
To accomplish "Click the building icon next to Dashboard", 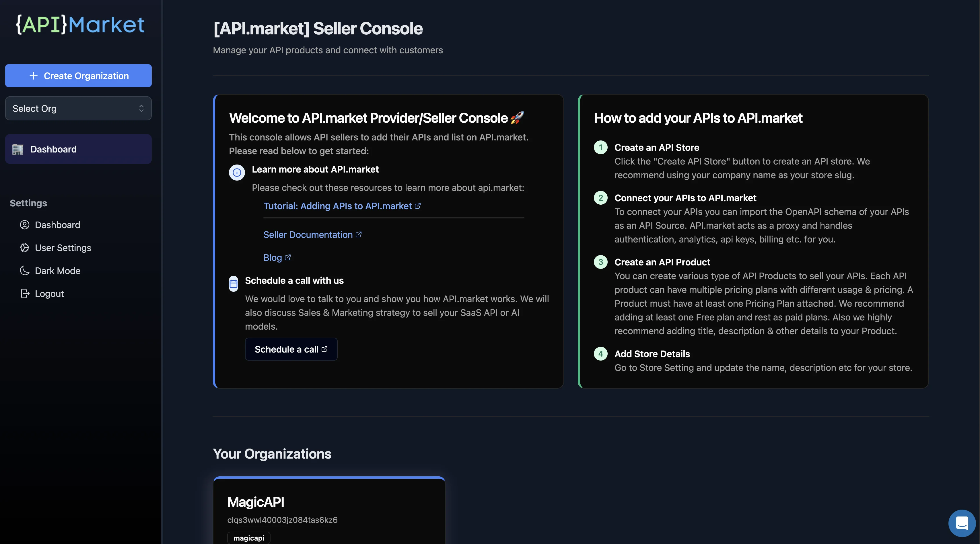I will [x=18, y=149].
